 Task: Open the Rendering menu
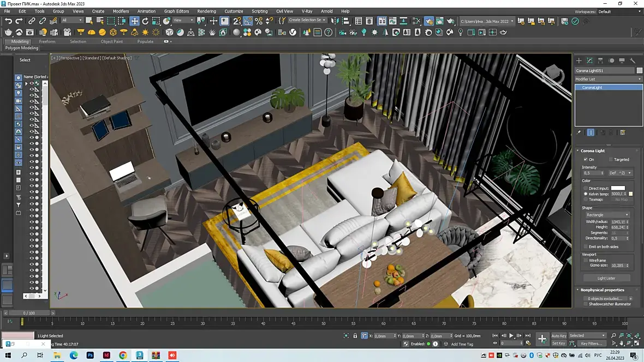[x=206, y=11]
